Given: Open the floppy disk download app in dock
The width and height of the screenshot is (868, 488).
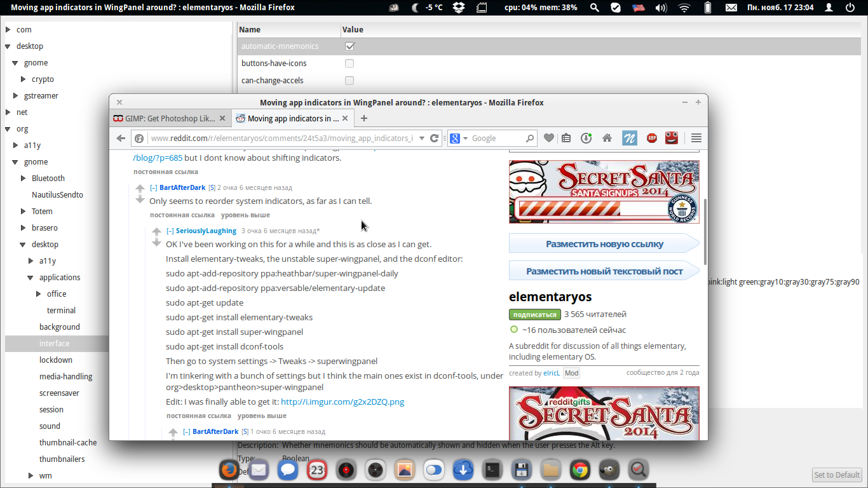Looking at the screenshot, I should coord(522,470).
